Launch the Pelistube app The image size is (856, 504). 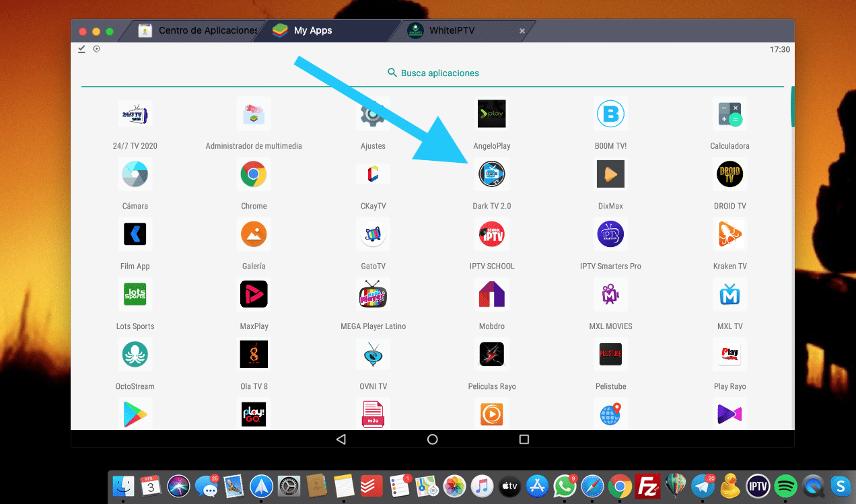(610, 355)
